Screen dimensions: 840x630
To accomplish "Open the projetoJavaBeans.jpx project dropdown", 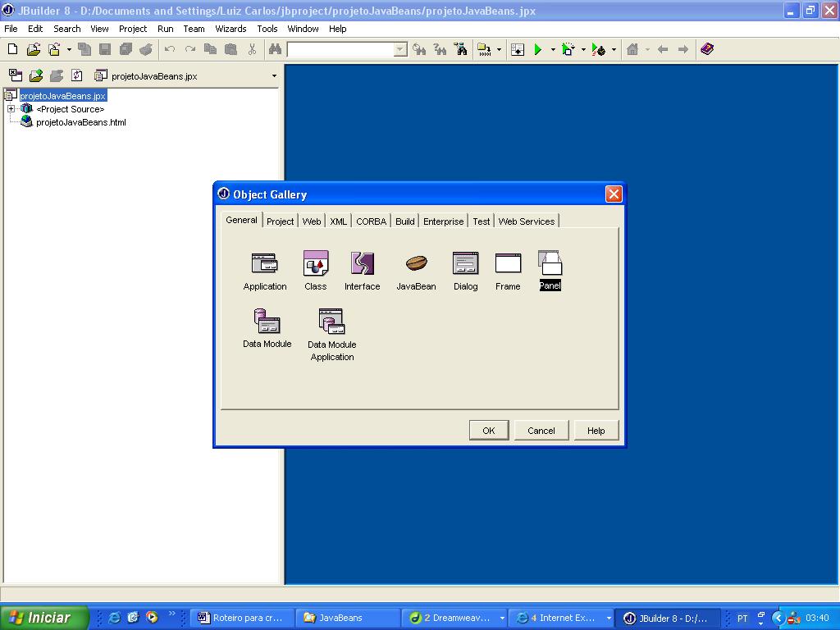I will [x=274, y=76].
